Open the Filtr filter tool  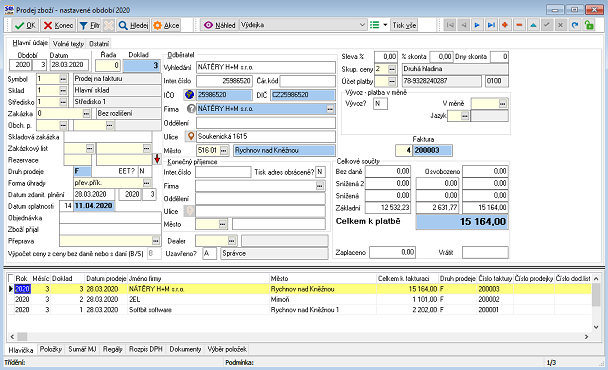(89, 25)
